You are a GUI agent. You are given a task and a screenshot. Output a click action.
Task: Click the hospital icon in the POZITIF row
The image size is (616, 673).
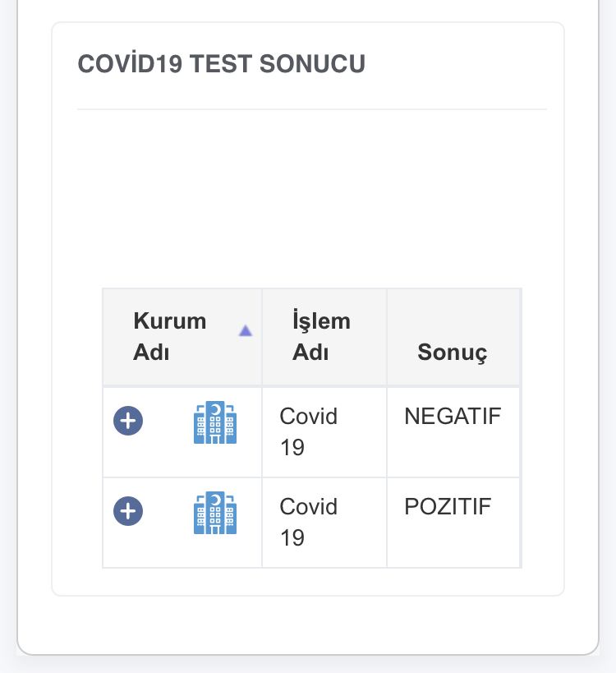coord(215,513)
